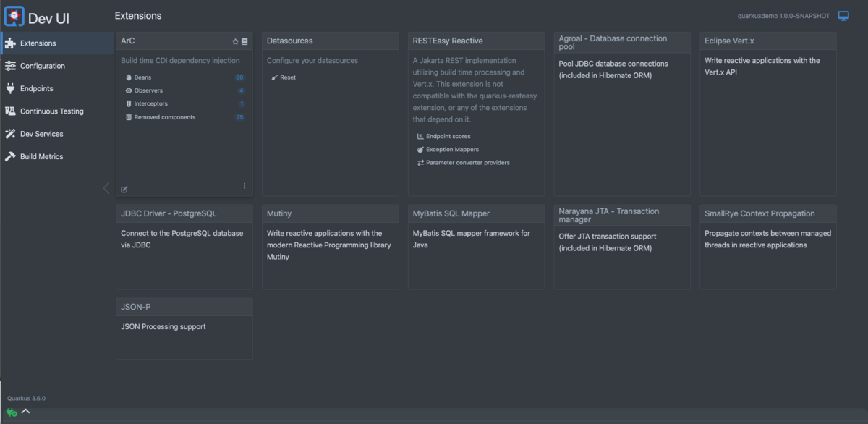Expand the bottom drawer with the up chevron
868x424 pixels.
[26, 412]
